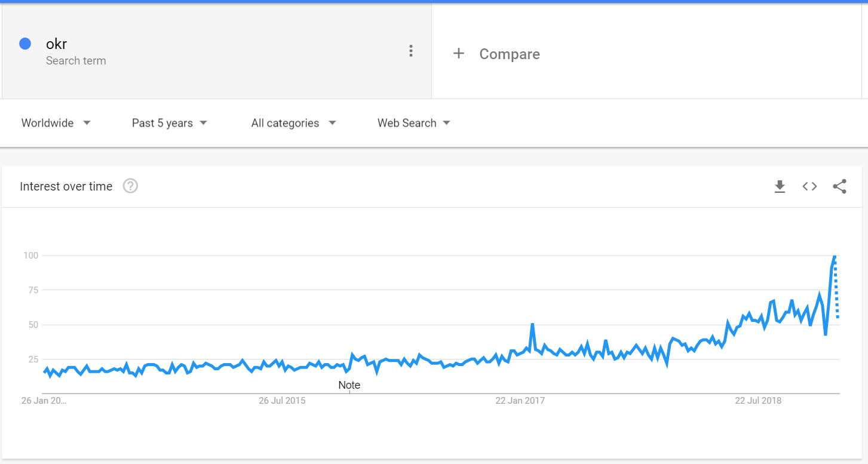Viewport: 868px width, 464px height.
Task: Share the interest over time chart
Action: [x=840, y=186]
